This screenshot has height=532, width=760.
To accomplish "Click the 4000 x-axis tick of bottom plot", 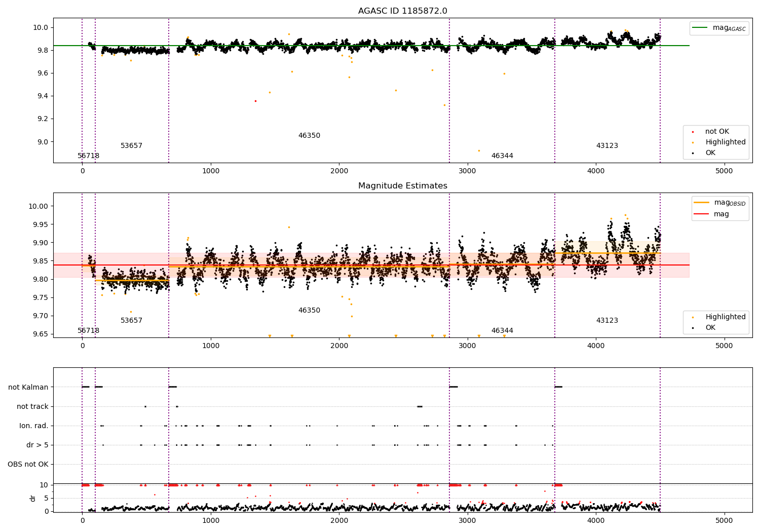I will 596,520.
